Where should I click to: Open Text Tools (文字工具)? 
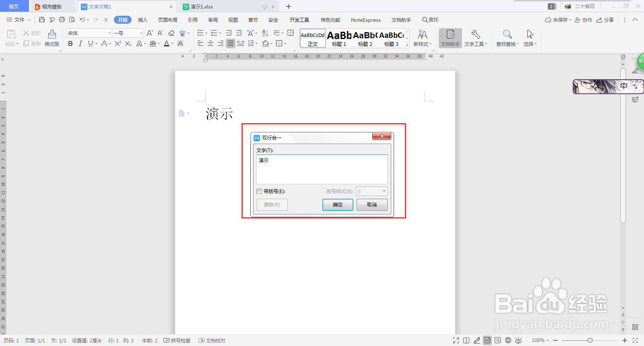coord(475,38)
